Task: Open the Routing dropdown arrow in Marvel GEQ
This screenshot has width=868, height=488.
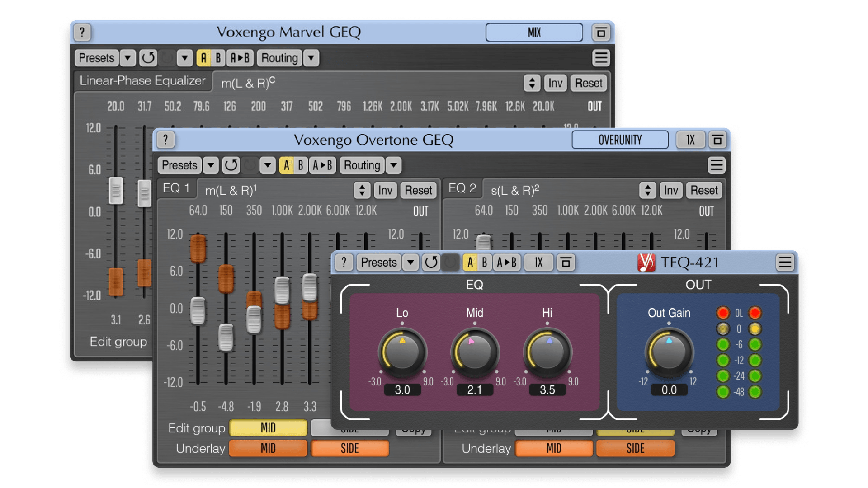Action: 311,58
